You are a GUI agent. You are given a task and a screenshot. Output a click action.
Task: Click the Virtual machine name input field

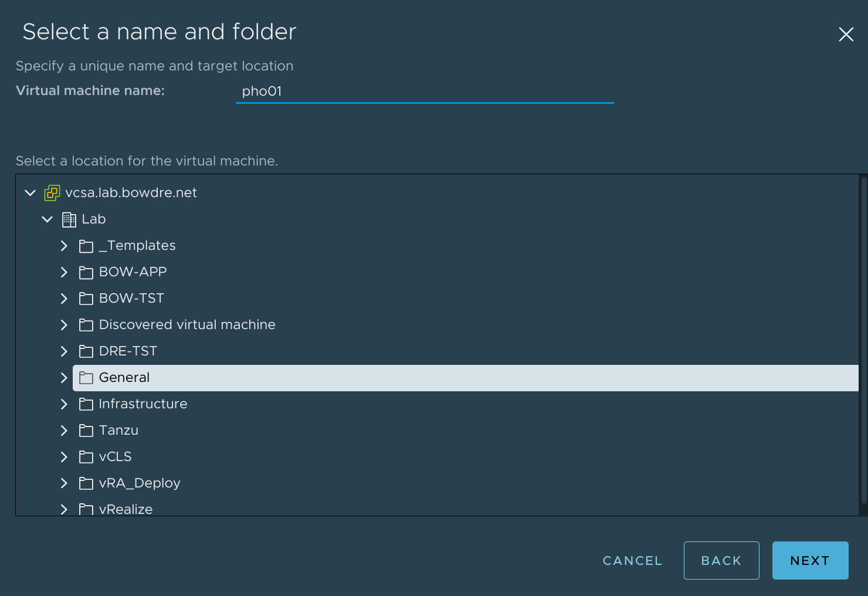pyautogui.click(x=425, y=92)
